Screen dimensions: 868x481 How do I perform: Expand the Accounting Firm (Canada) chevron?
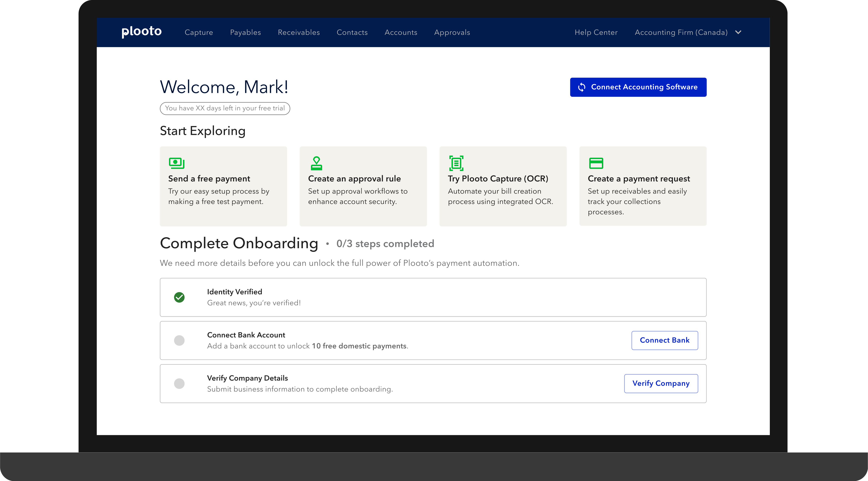pyautogui.click(x=738, y=32)
